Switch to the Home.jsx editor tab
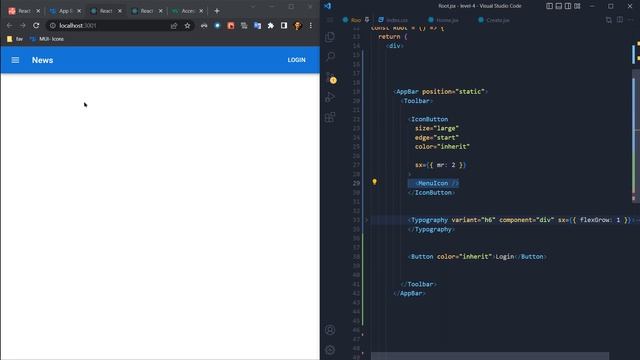This screenshot has width=640, height=360. pyautogui.click(x=443, y=20)
